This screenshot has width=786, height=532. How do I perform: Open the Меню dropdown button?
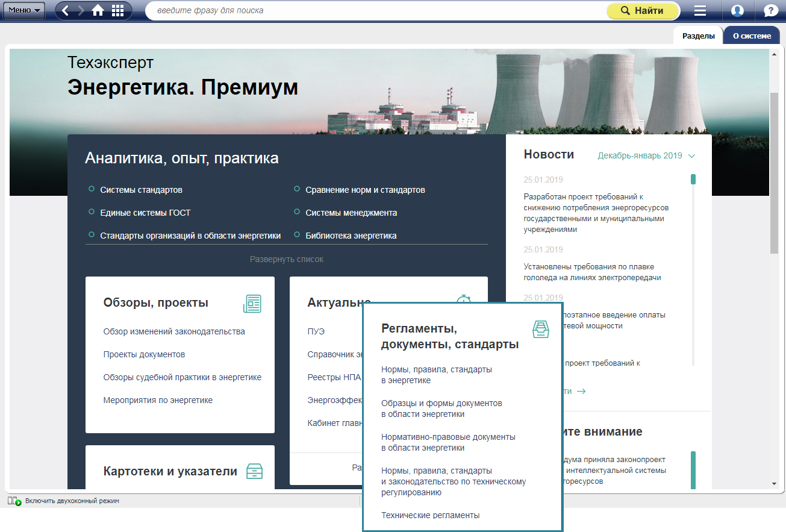pyautogui.click(x=24, y=10)
